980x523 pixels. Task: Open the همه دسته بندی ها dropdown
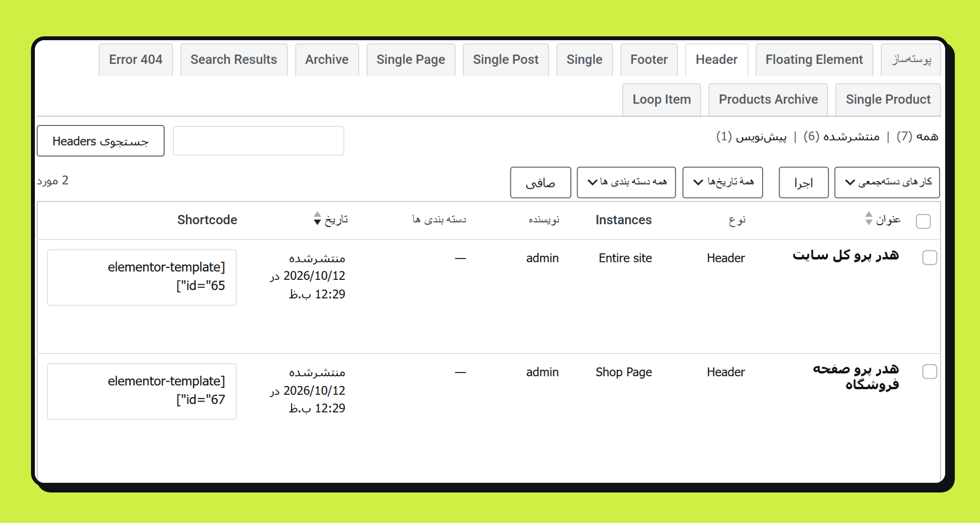coord(626,182)
